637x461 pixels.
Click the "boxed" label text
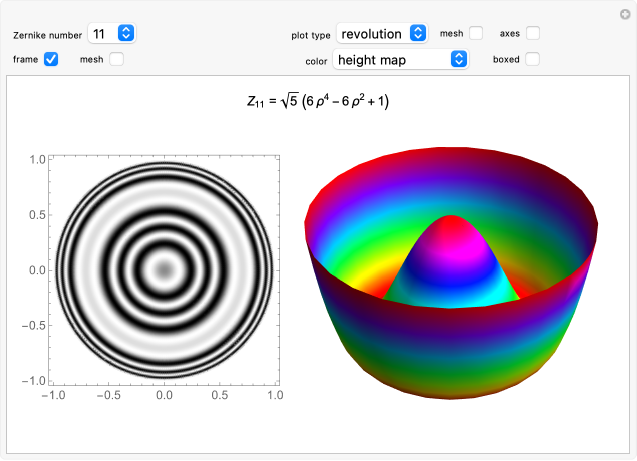coord(506,60)
